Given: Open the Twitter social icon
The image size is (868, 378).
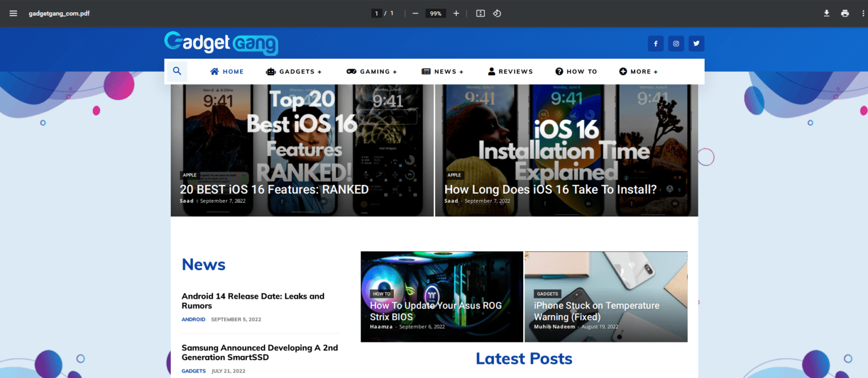Looking at the screenshot, I should click(696, 44).
